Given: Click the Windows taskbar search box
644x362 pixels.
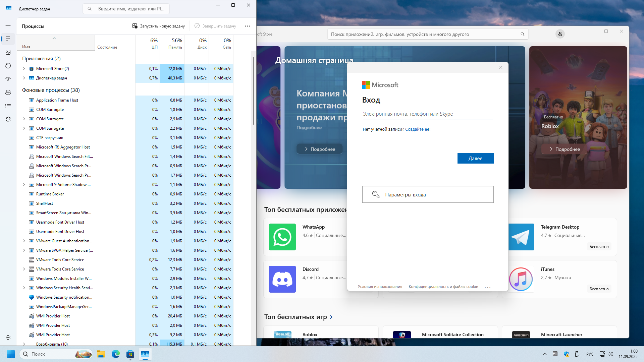Looking at the screenshot, I should click(56, 354).
